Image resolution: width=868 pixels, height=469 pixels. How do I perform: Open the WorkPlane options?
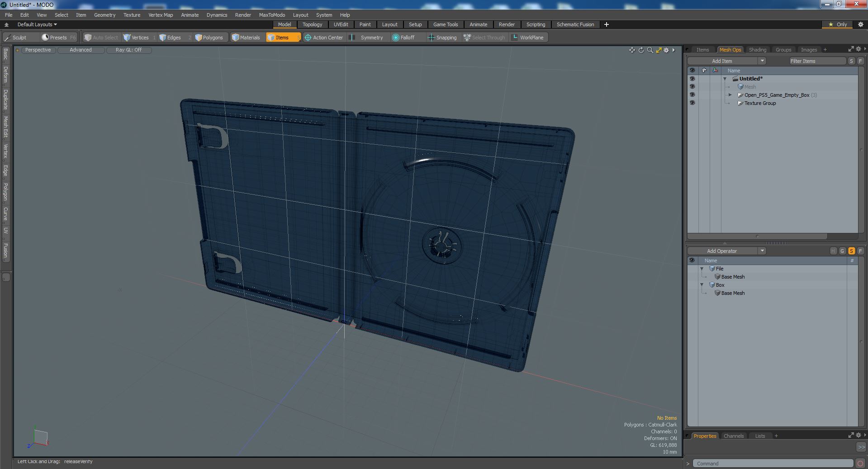[x=528, y=38]
